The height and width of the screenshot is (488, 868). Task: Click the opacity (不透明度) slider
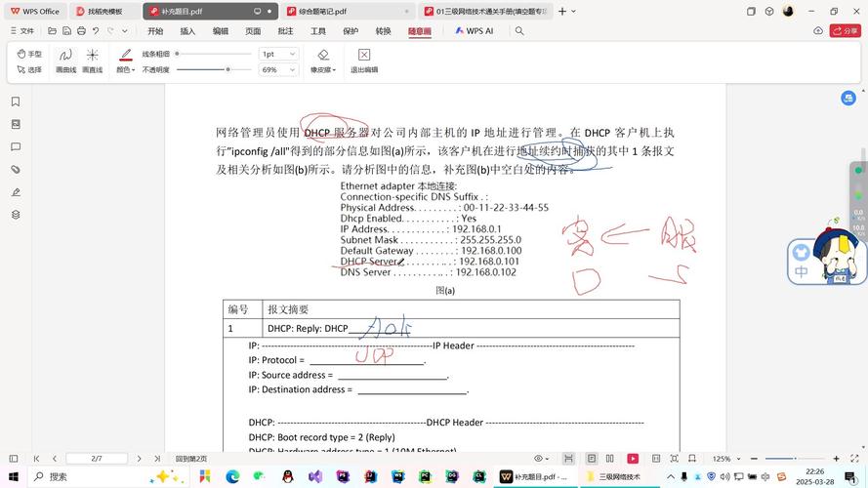[x=213, y=69]
